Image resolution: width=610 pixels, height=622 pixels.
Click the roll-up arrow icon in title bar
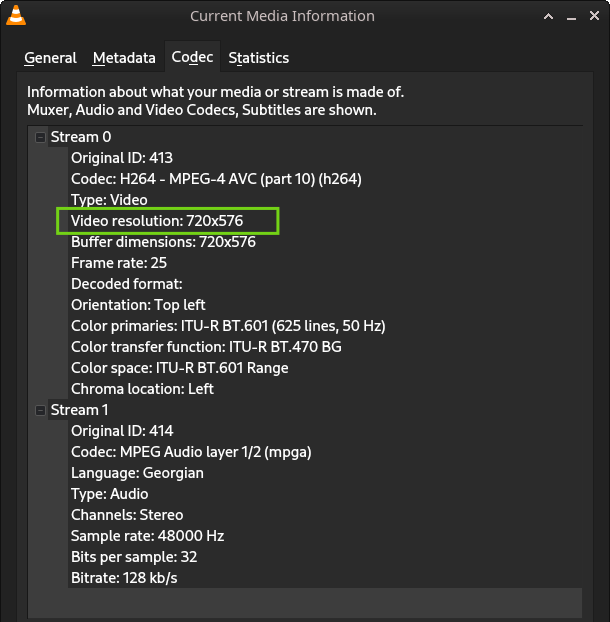pyautogui.click(x=549, y=16)
